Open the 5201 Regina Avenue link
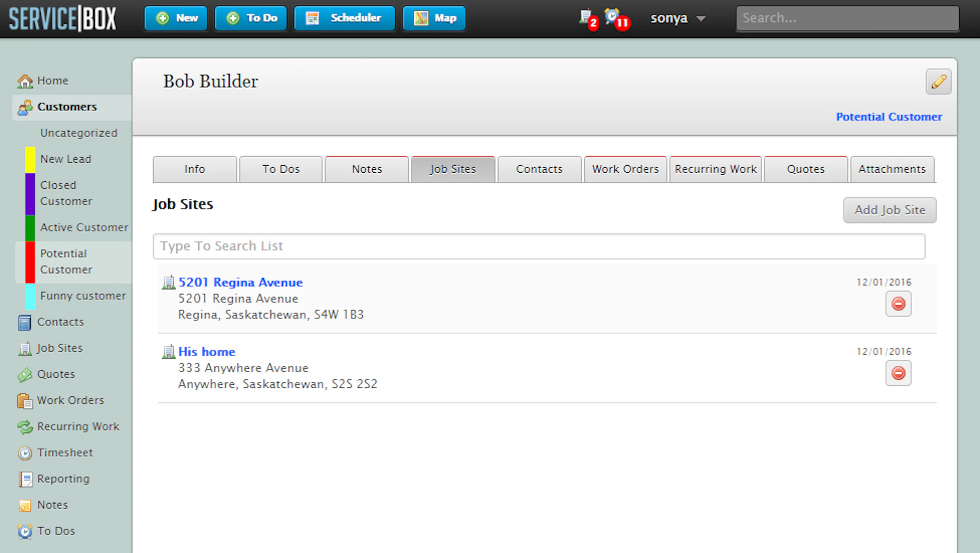This screenshot has width=980, height=553. click(x=241, y=283)
